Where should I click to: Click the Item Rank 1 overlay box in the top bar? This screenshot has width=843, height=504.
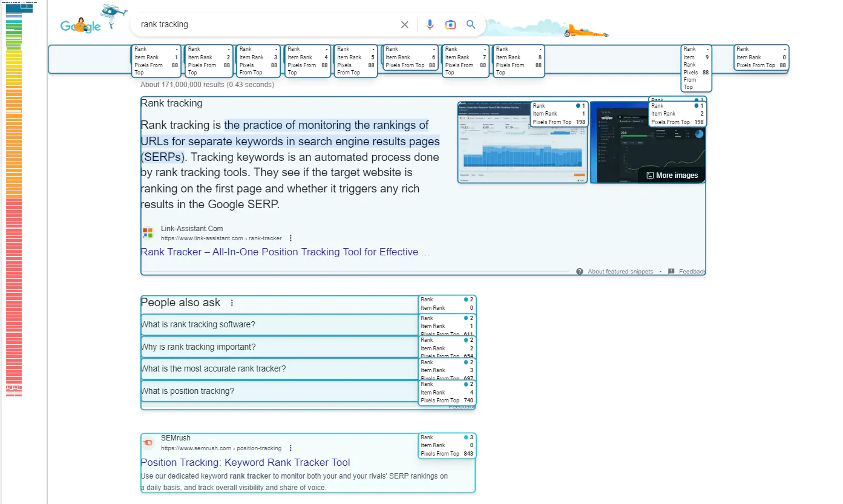[x=156, y=61]
